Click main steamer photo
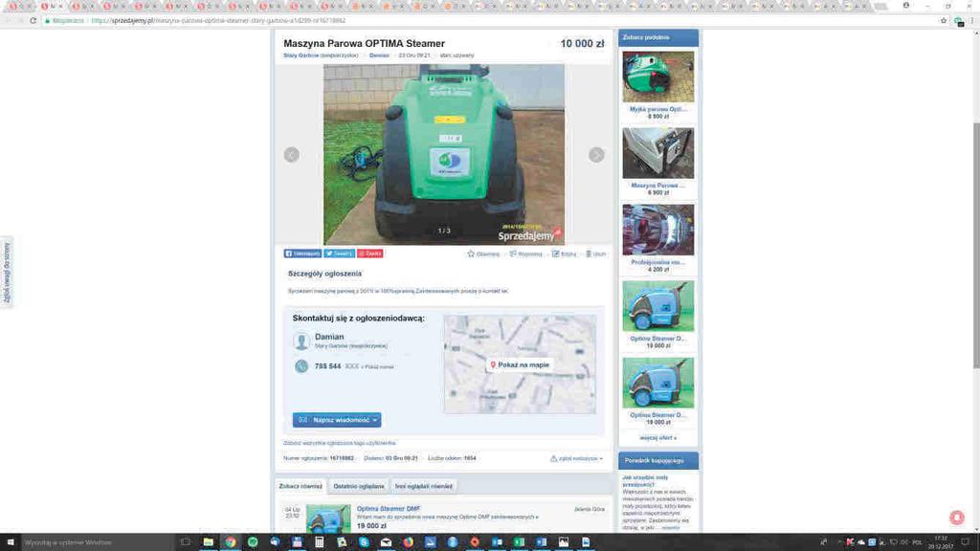980x551 pixels. (x=444, y=154)
